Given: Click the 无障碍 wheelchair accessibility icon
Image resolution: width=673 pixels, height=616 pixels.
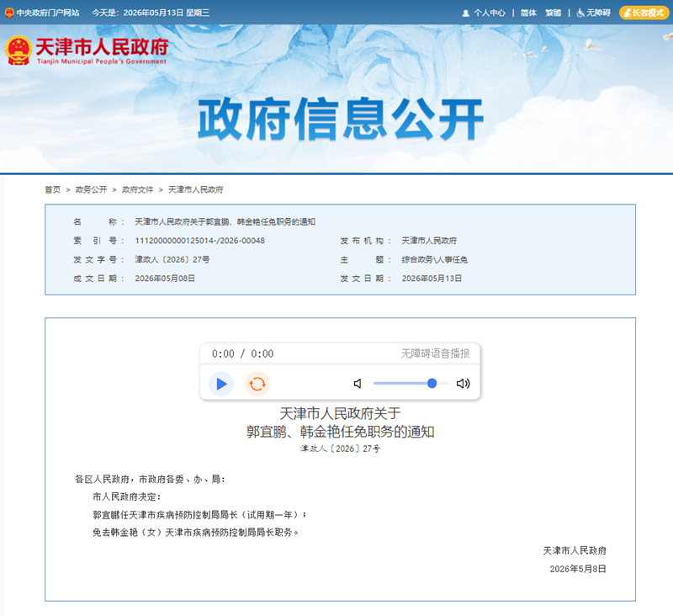Looking at the screenshot, I should click(x=580, y=13).
